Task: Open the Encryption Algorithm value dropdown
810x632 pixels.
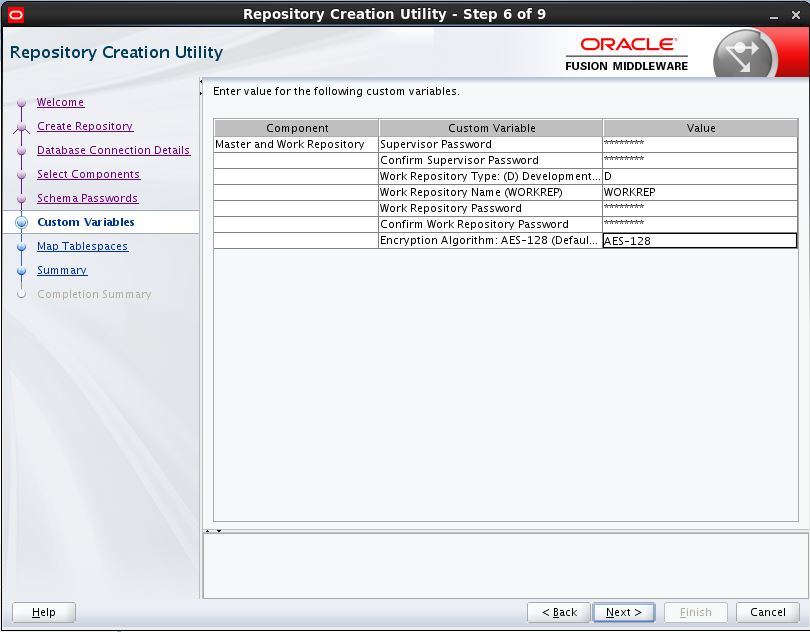Action: coord(700,240)
